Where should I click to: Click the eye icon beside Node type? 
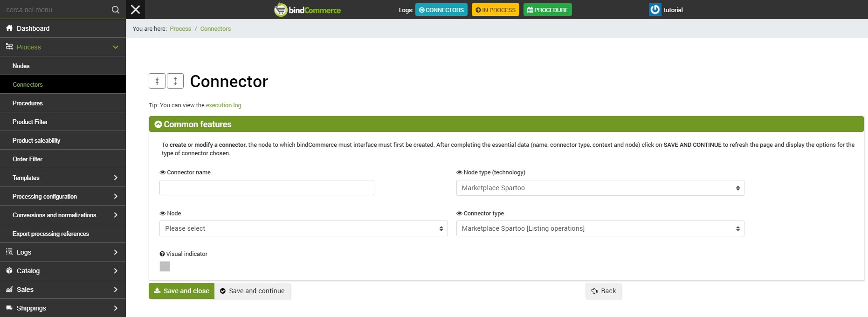point(459,172)
